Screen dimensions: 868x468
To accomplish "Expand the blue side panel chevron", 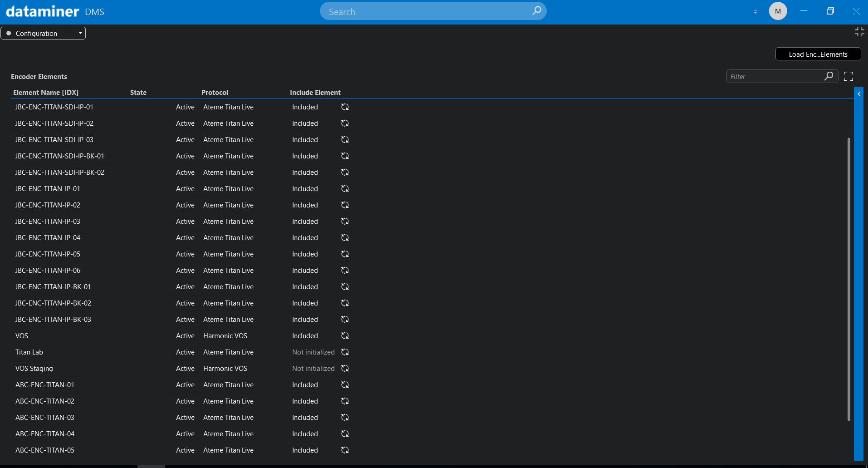I will [x=859, y=94].
